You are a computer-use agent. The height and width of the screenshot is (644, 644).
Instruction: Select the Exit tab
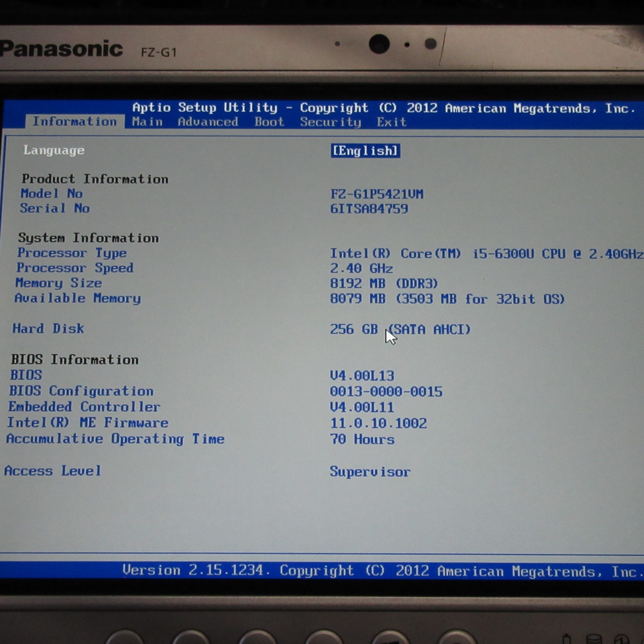pyautogui.click(x=392, y=122)
